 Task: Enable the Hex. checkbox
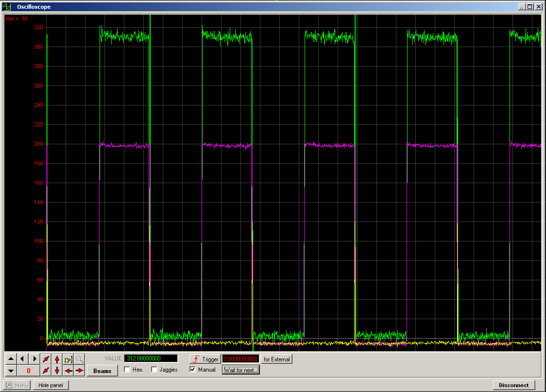click(x=127, y=370)
